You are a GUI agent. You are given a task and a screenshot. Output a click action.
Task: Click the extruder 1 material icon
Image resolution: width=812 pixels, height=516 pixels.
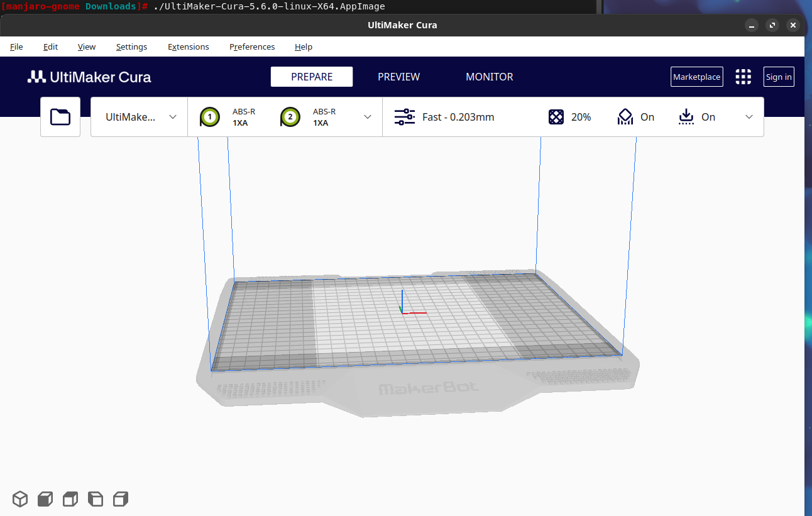point(210,117)
